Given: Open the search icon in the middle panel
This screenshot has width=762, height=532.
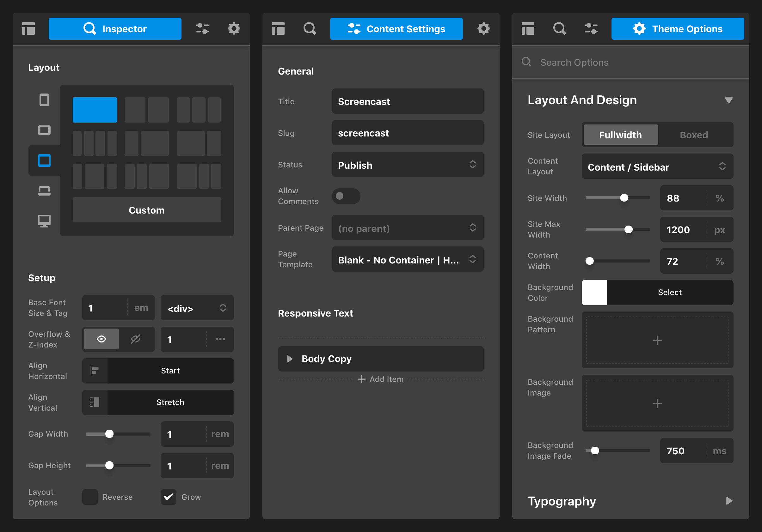Looking at the screenshot, I should pos(309,28).
